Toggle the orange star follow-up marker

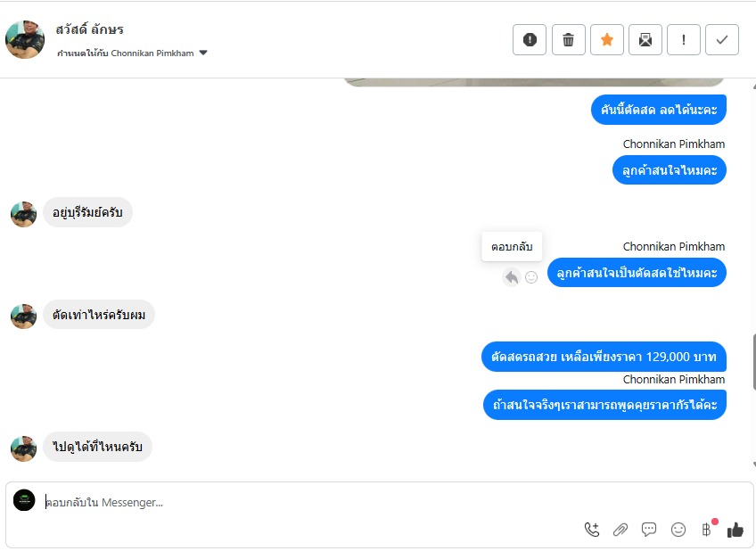tap(607, 39)
